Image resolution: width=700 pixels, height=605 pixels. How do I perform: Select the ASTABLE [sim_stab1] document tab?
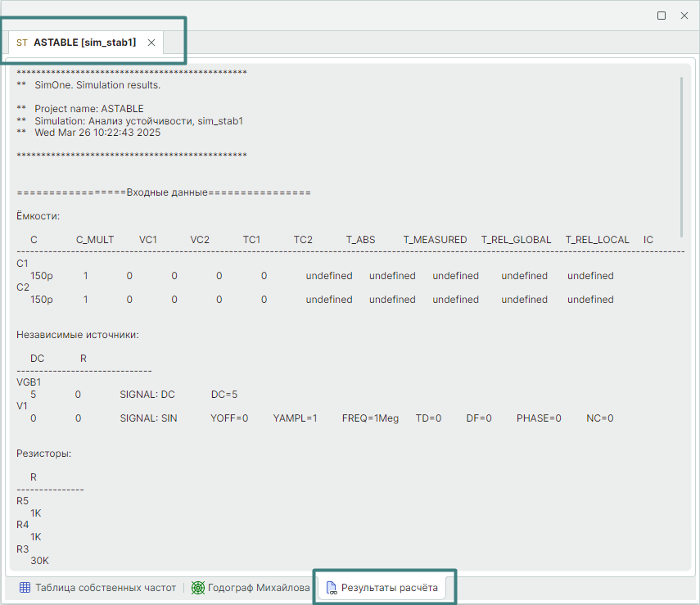click(84, 43)
